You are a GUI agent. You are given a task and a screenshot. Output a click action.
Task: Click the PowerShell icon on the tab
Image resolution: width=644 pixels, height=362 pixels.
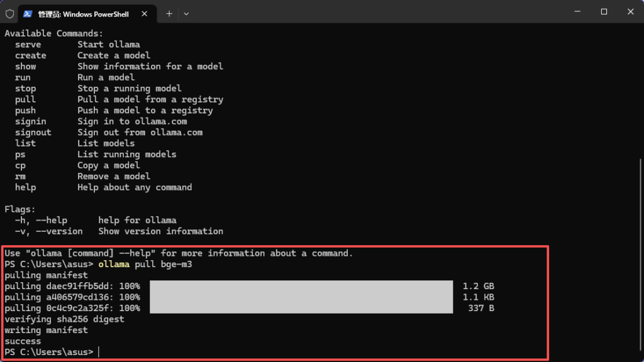pos(28,14)
